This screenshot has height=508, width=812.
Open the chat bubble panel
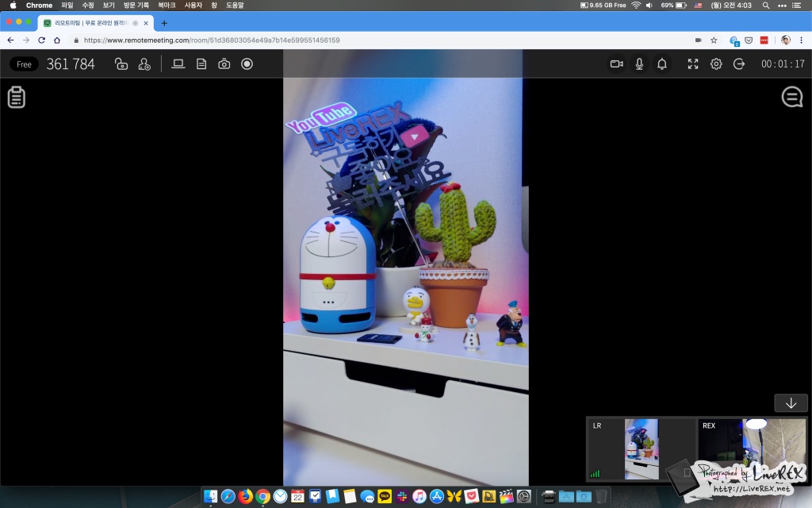[x=792, y=97]
